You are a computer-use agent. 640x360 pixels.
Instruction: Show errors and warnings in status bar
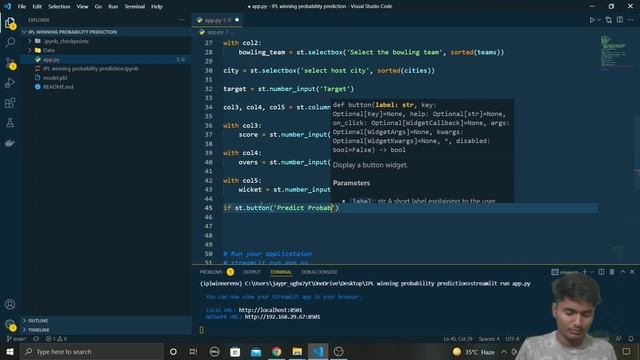56,339
